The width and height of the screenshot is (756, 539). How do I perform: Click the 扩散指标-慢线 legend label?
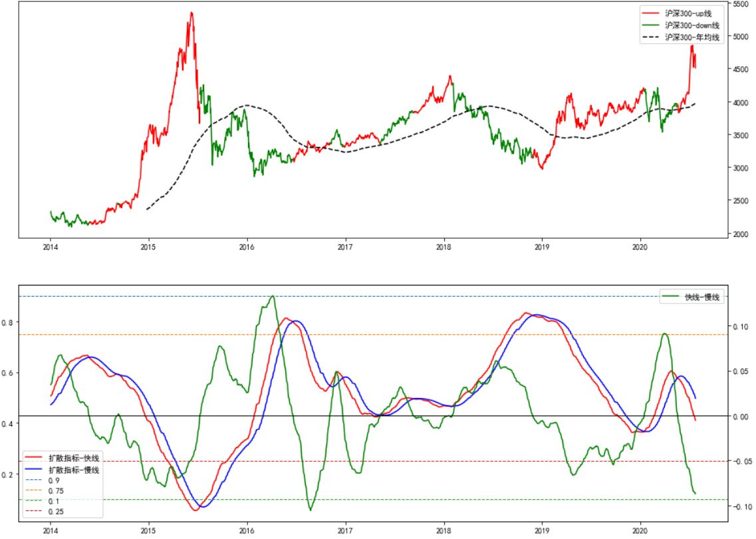73,470
